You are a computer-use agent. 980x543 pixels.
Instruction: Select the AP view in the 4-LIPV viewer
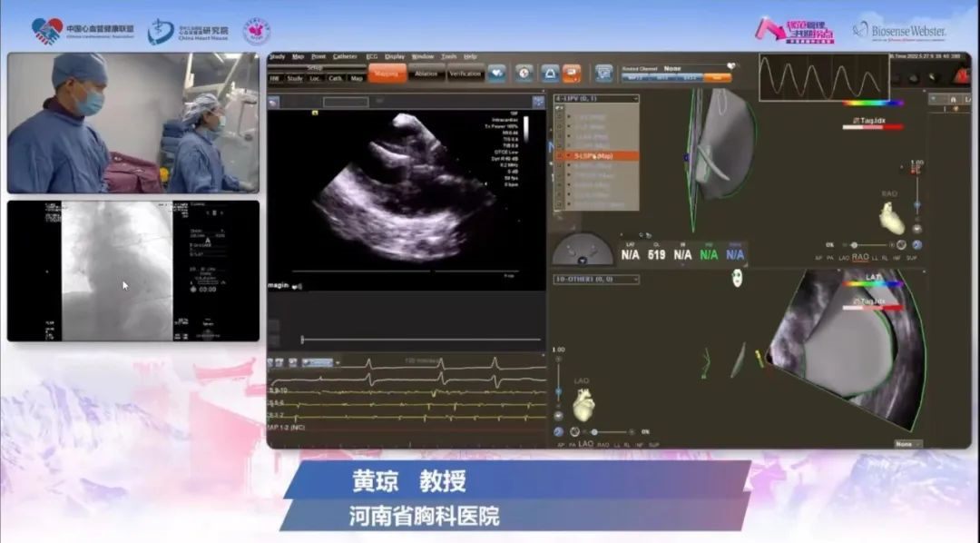click(x=818, y=258)
